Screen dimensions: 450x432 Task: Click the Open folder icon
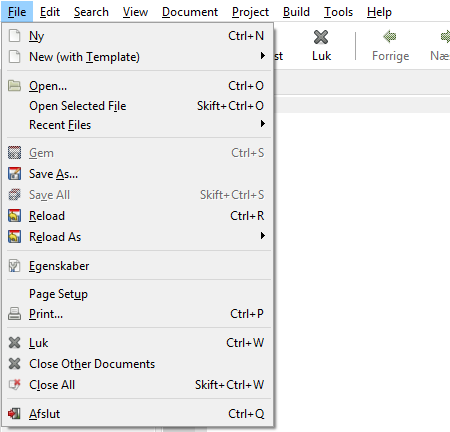coord(14,86)
